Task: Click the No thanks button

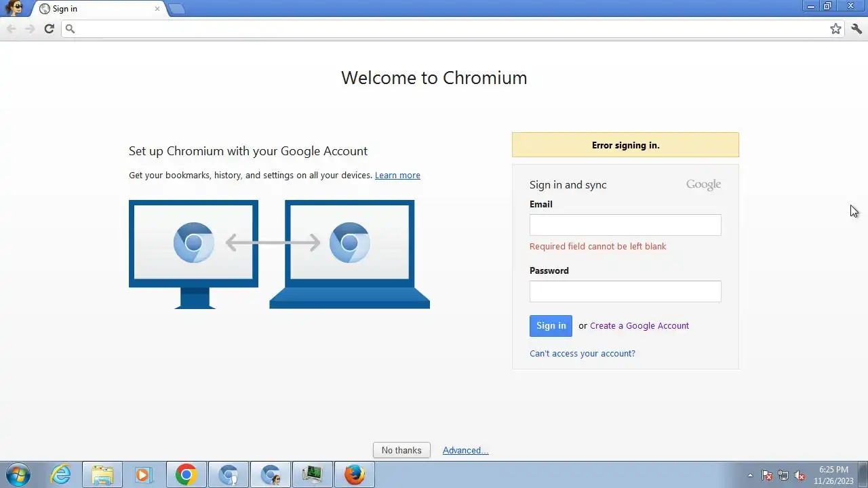Action: [401, 450]
